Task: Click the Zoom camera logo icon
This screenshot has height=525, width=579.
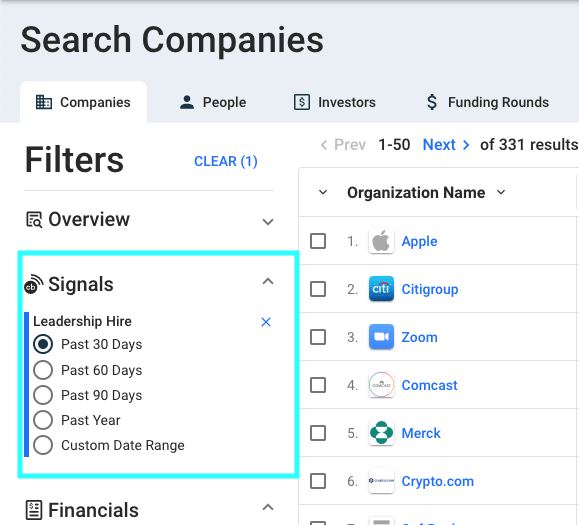Action: [381, 337]
